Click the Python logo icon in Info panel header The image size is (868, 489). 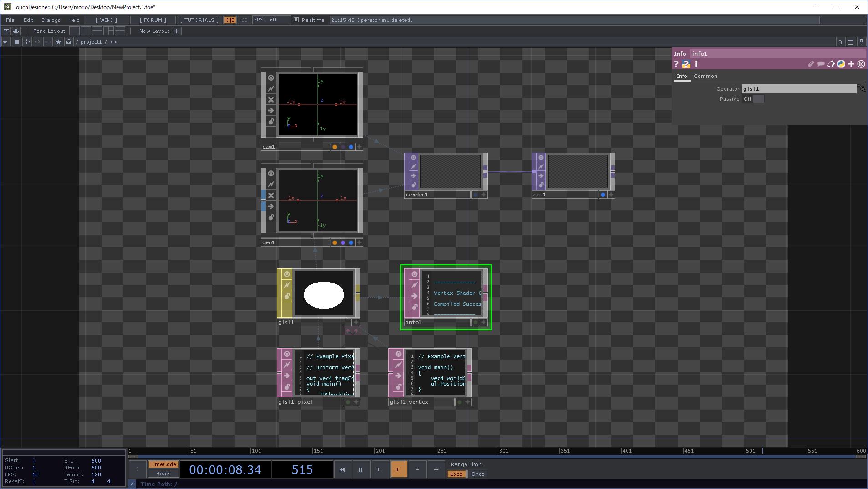[840, 64]
